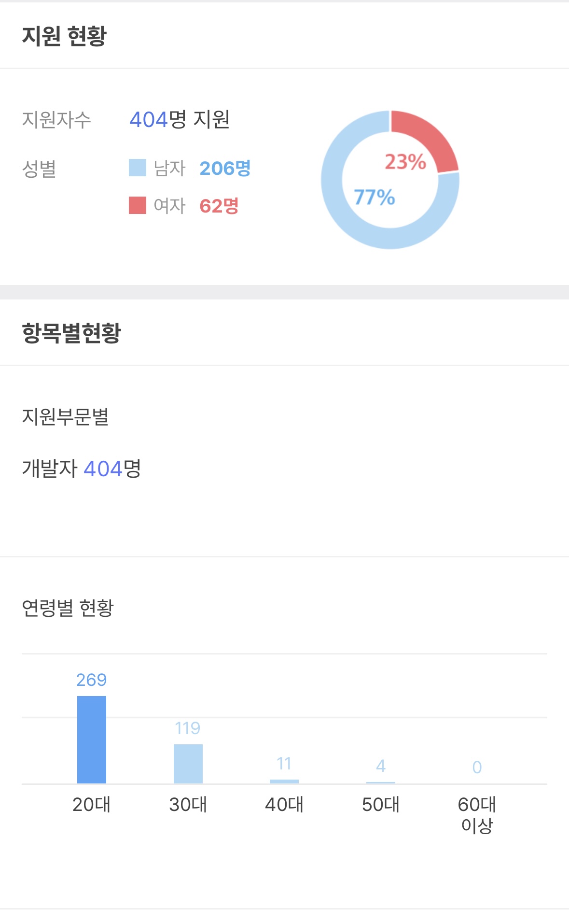This screenshot has width=569, height=924.
Task: Tap the 지원 현황 section heading
Action: coord(64,36)
